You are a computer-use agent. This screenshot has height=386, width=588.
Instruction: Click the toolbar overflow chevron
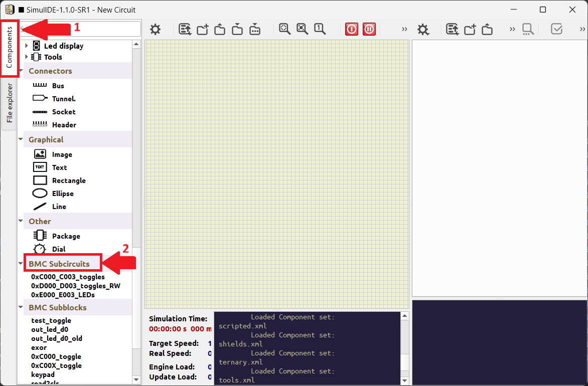coord(404,29)
